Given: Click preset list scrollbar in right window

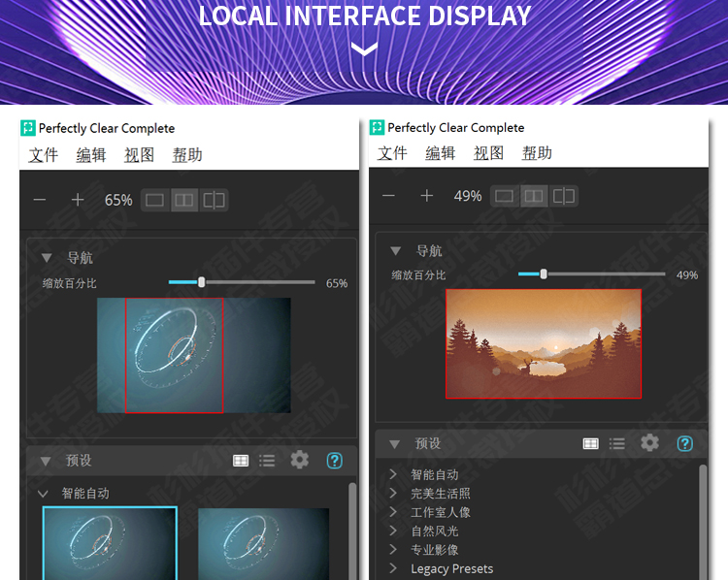Looking at the screenshot, I should click(x=703, y=522).
